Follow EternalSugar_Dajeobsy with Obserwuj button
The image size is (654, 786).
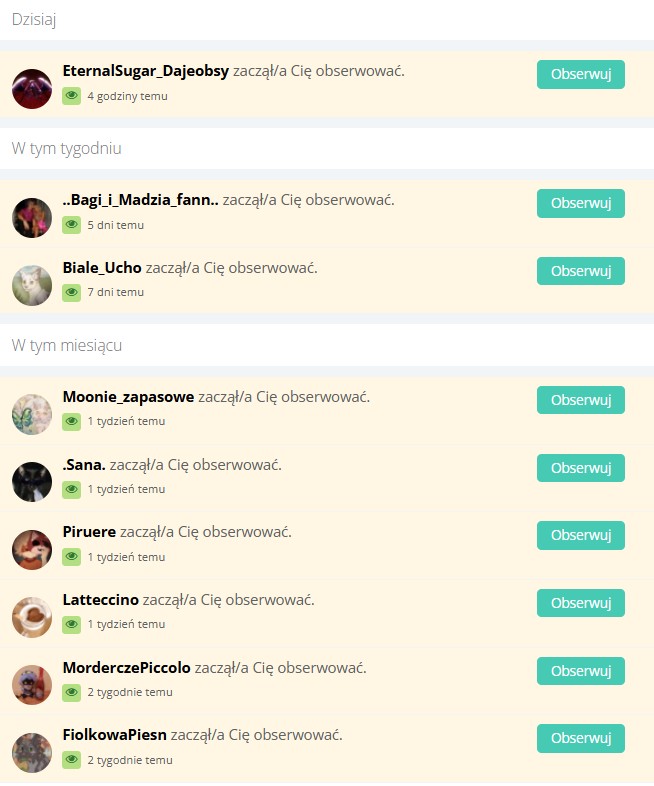[581, 74]
